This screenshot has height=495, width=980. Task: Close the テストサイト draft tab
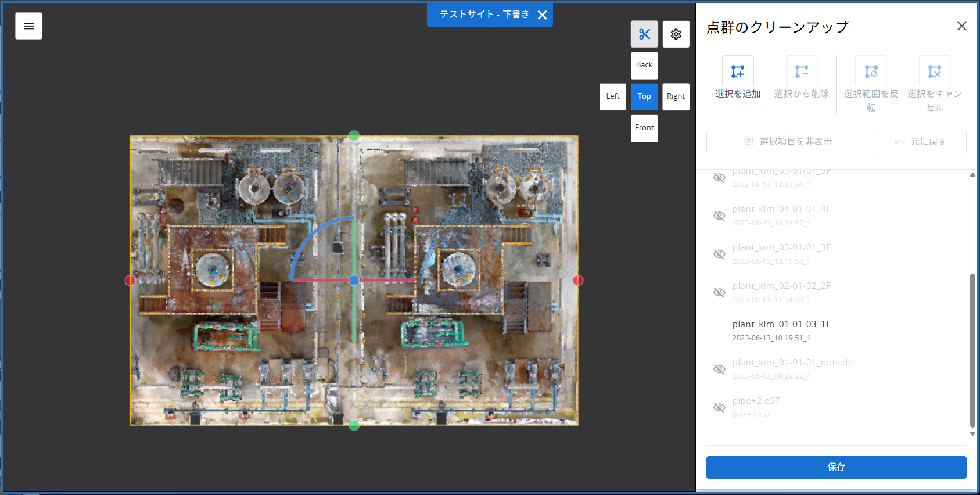[542, 15]
